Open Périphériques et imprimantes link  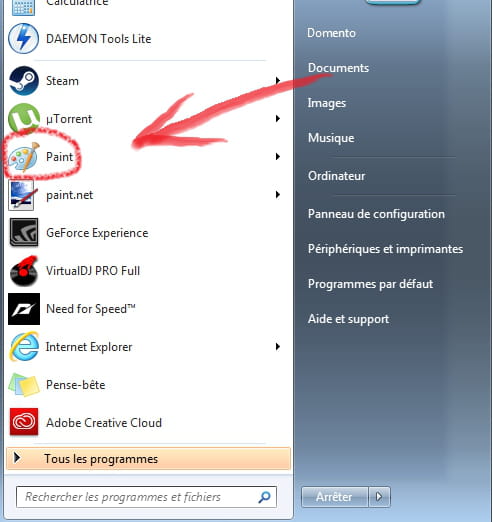(385, 249)
